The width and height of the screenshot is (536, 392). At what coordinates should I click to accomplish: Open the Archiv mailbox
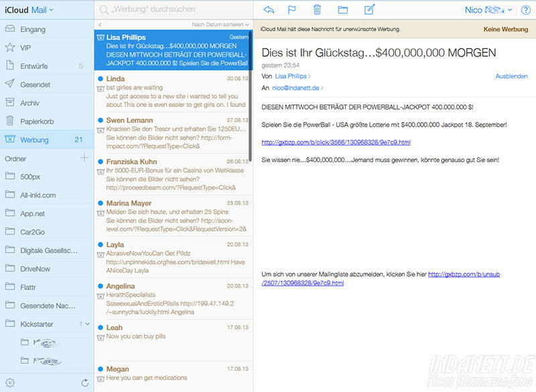coord(47,103)
